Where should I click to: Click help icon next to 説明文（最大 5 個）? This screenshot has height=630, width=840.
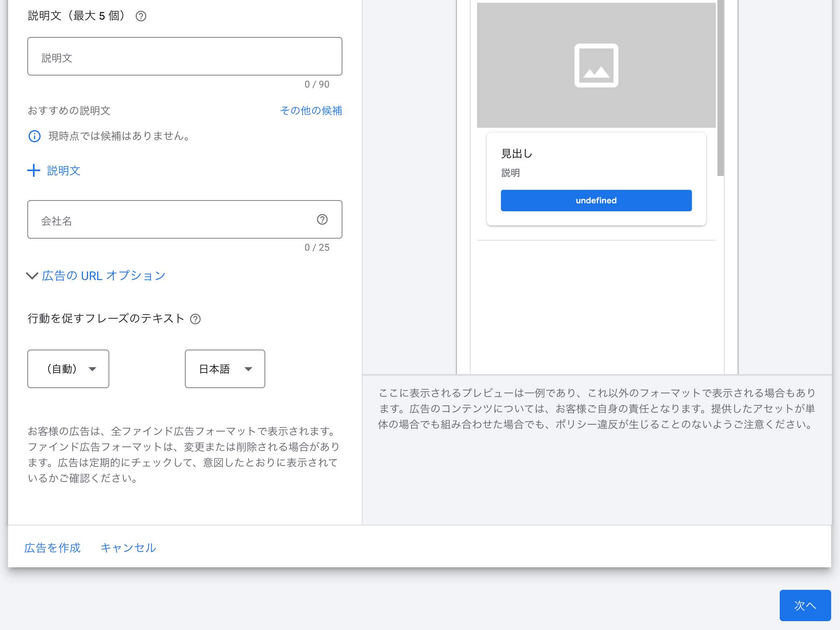(141, 16)
